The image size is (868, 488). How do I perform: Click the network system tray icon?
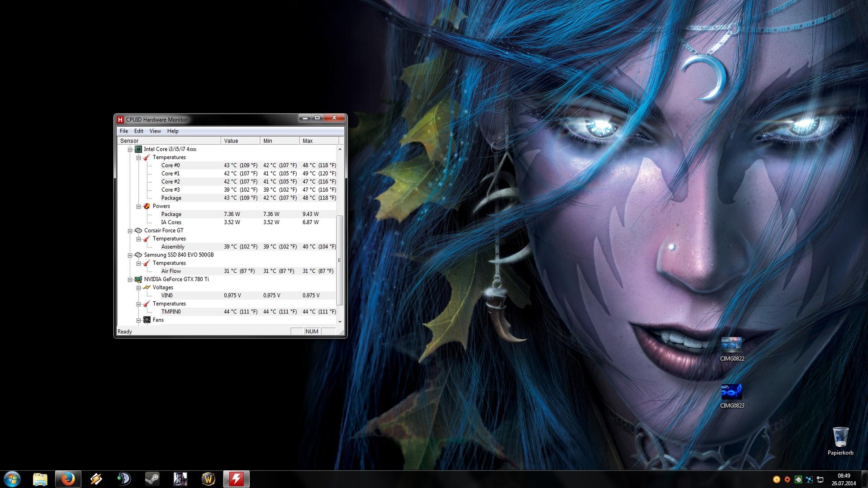[x=820, y=479]
